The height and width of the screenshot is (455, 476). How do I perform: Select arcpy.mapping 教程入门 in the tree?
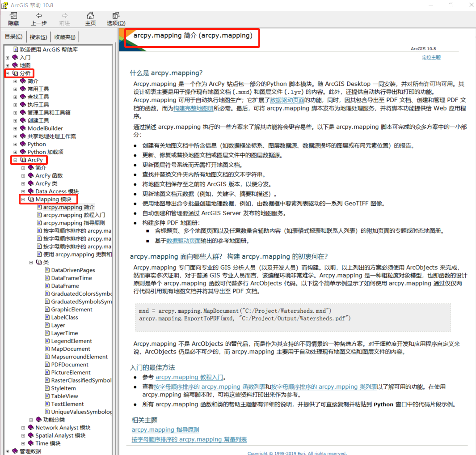74,215
